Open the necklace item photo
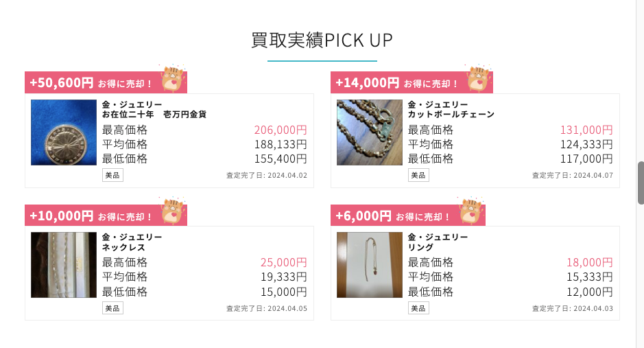Viewport: 644px width, 348px height. click(64, 265)
